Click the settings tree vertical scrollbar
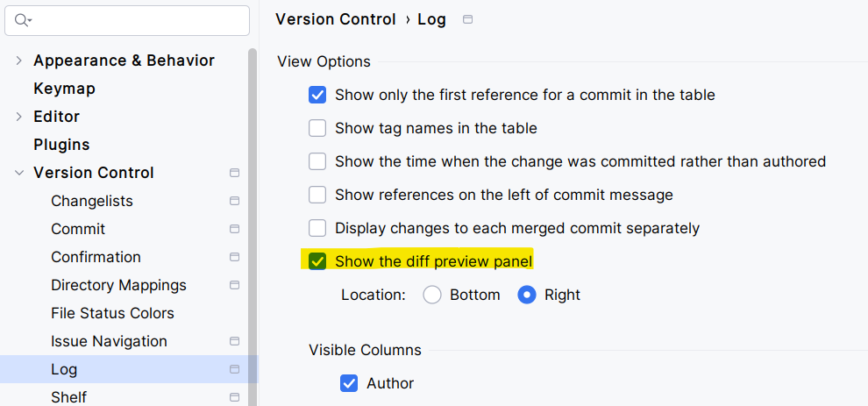868x406 pixels. click(253, 219)
